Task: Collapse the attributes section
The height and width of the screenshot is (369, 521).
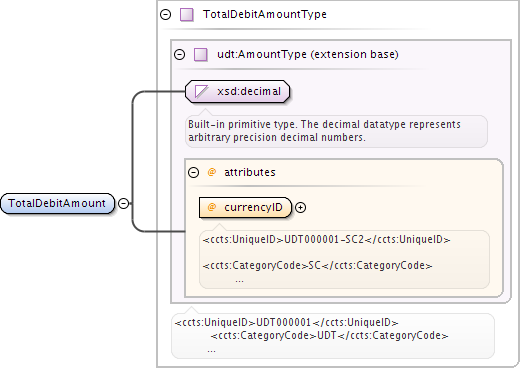Action: [x=193, y=172]
